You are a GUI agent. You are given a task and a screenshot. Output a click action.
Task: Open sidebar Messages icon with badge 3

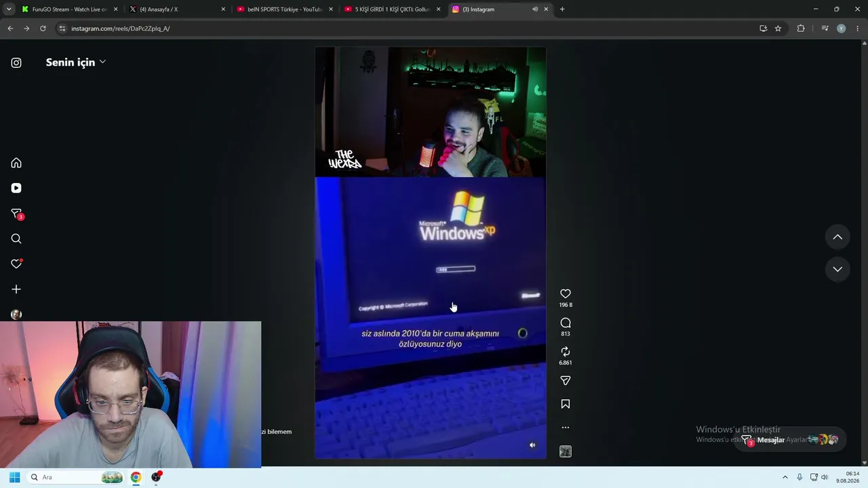17,214
